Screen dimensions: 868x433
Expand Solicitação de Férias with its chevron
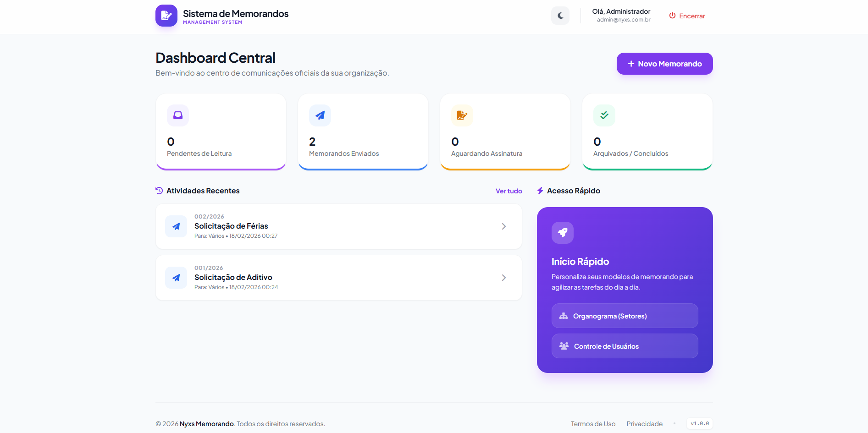point(503,226)
